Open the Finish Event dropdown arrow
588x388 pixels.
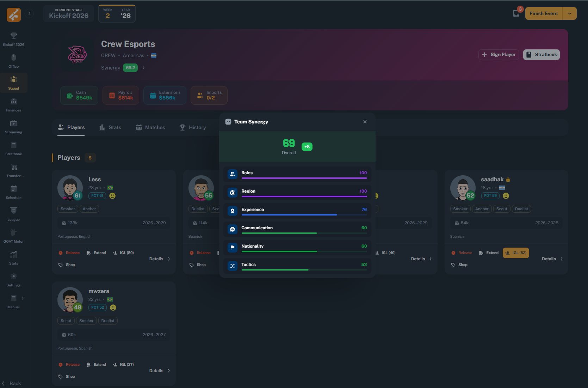pos(569,13)
